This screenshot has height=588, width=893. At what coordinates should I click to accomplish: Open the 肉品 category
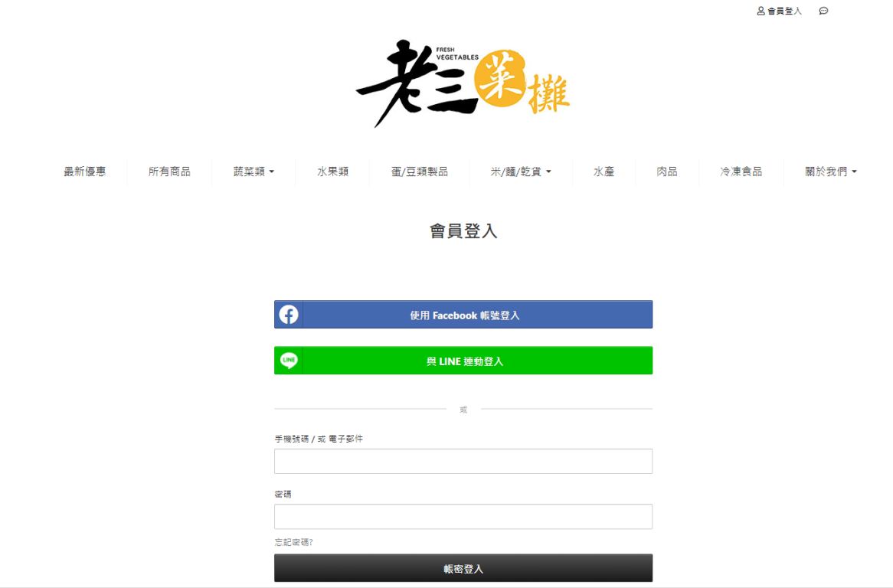[667, 171]
